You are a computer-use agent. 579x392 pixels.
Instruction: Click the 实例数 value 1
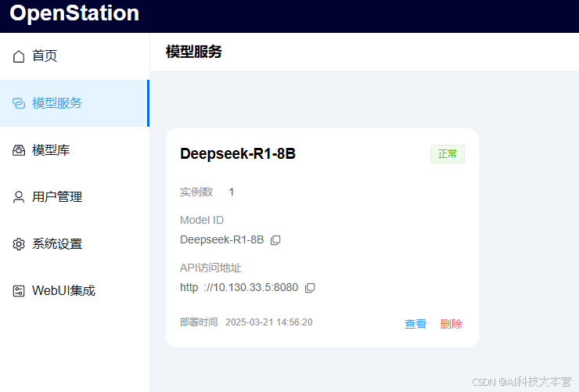(231, 192)
